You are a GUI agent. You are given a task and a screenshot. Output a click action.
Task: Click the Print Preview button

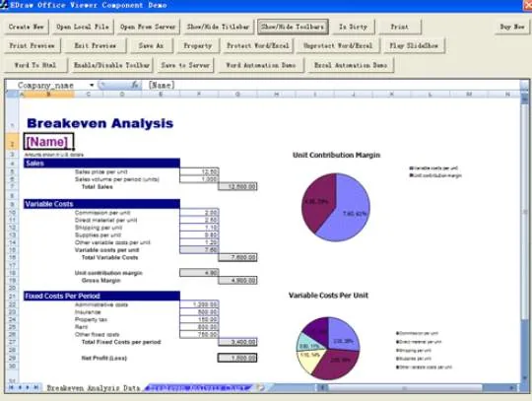(x=33, y=45)
